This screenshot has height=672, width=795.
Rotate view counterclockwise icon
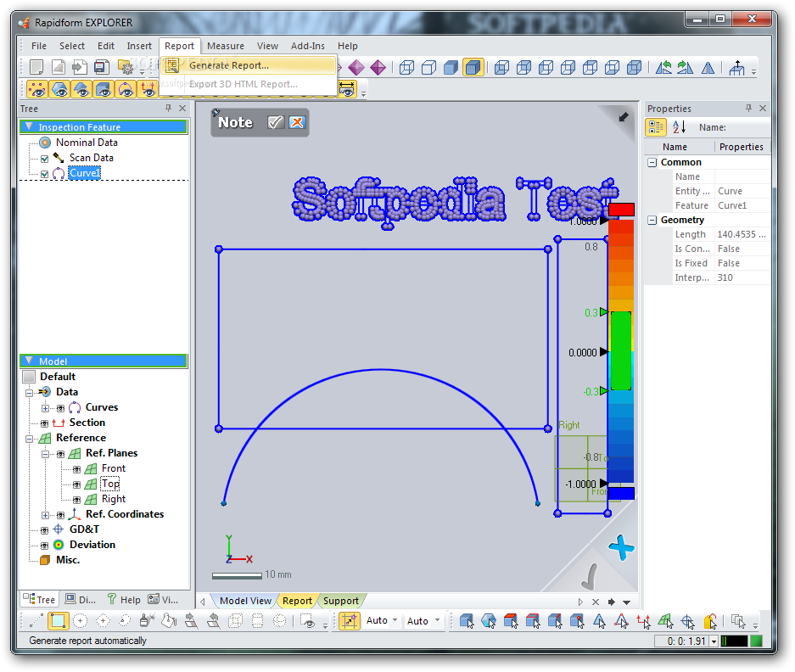pos(663,67)
